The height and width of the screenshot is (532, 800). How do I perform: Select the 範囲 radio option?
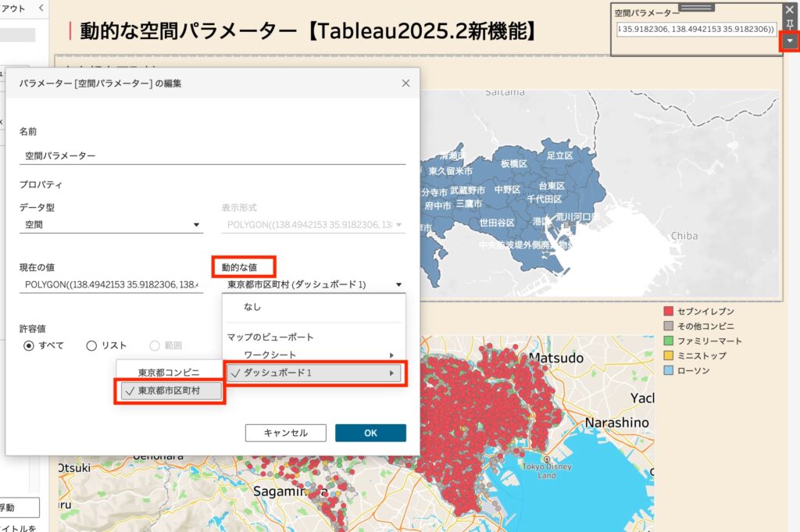point(155,345)
